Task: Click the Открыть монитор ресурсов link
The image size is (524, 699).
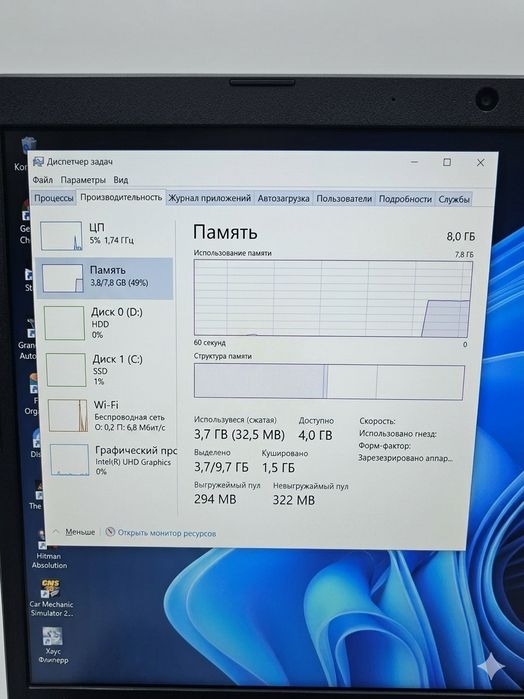Action: 166,533
